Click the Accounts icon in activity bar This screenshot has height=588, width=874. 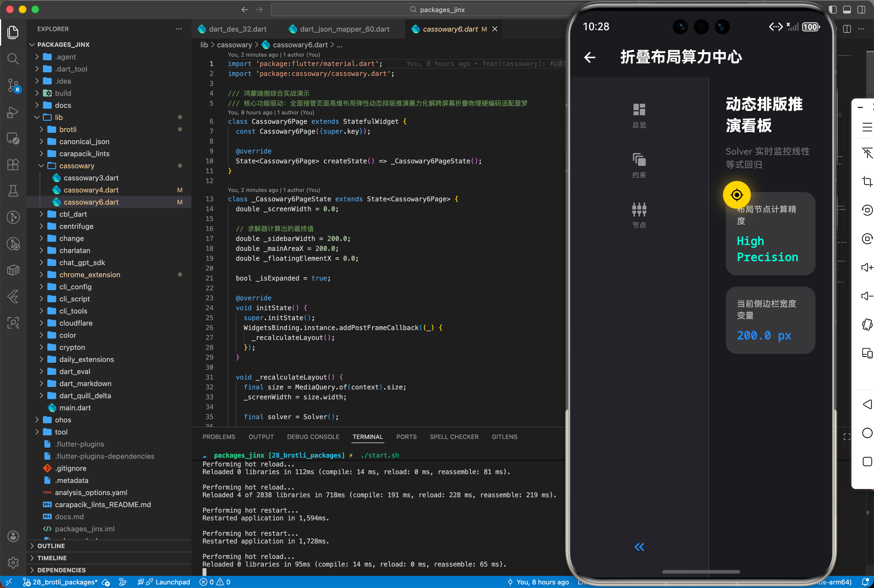tap(13, 536)
